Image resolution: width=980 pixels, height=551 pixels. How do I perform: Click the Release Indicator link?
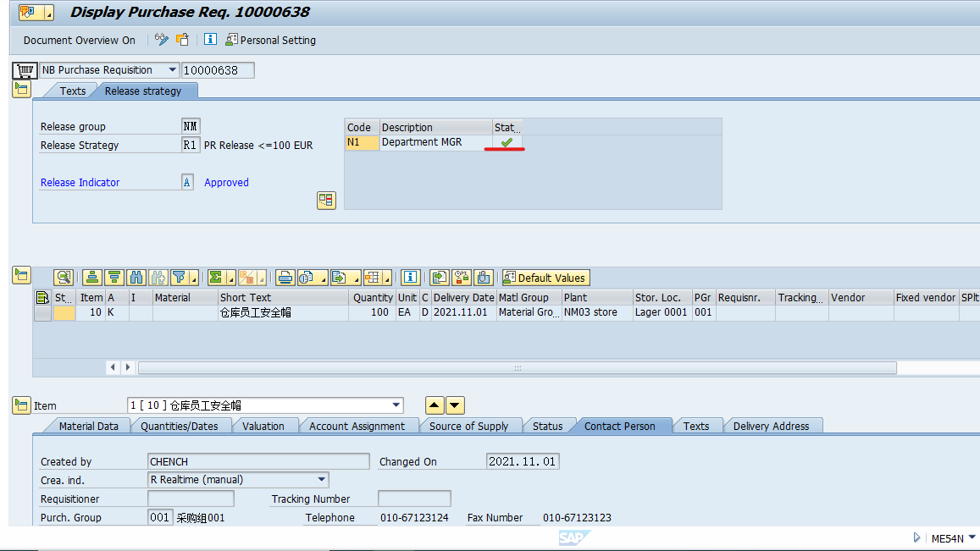click(80, 183)
